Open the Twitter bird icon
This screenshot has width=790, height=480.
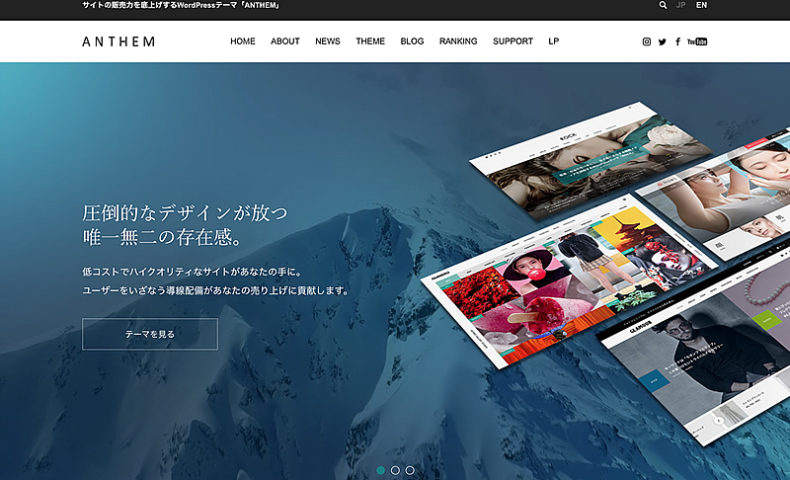(662, 42)
